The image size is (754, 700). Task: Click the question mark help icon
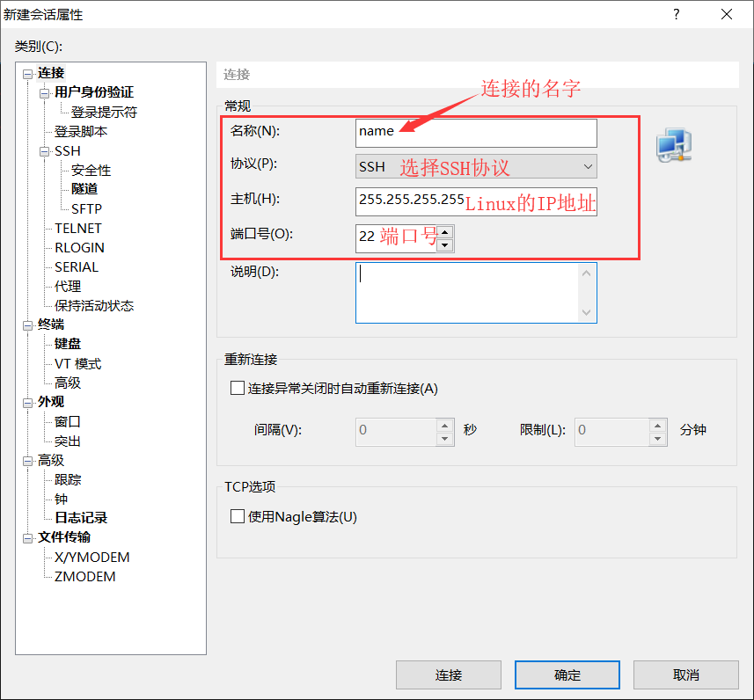(677, 14)
